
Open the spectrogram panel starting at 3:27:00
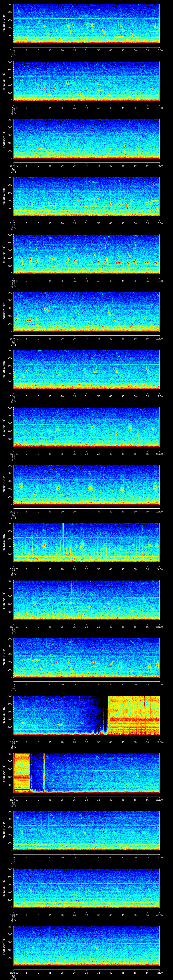[86, 773]
